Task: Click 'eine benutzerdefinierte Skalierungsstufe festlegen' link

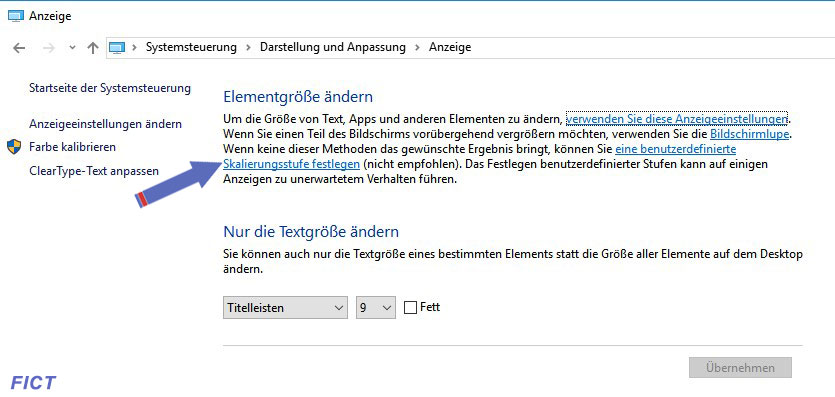Action: coord(292,164)
